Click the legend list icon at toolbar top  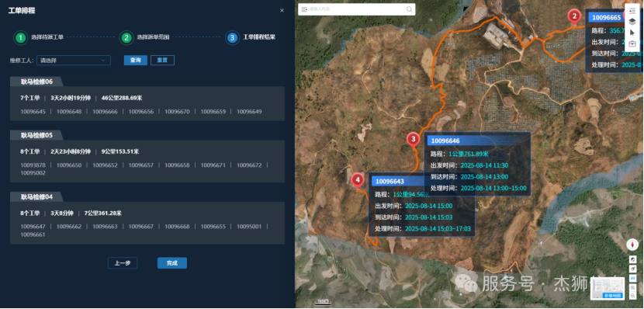click(x=632, y=11)
